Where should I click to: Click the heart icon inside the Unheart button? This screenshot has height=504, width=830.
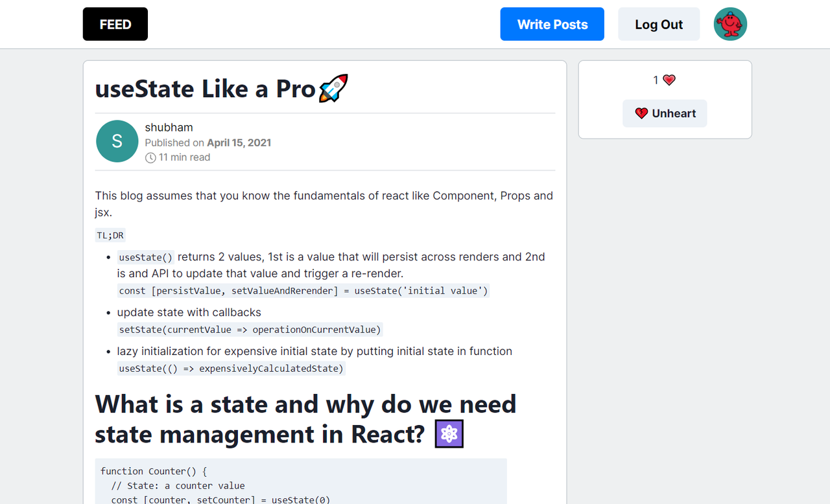(642, 113)
